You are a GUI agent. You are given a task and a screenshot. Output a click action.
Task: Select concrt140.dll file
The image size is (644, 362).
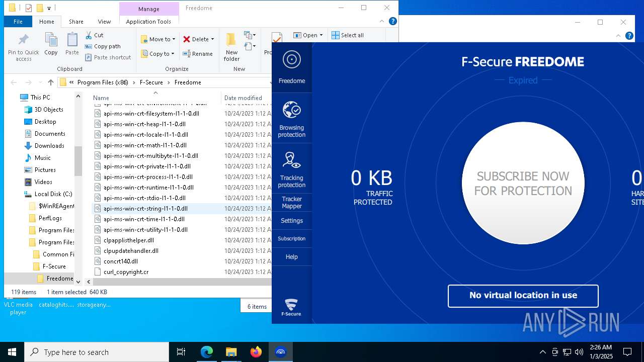[120, 261]
